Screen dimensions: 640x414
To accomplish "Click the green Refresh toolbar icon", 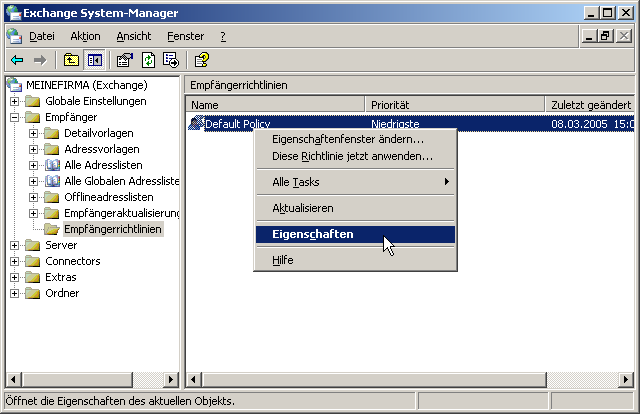I will click(148, 60).
